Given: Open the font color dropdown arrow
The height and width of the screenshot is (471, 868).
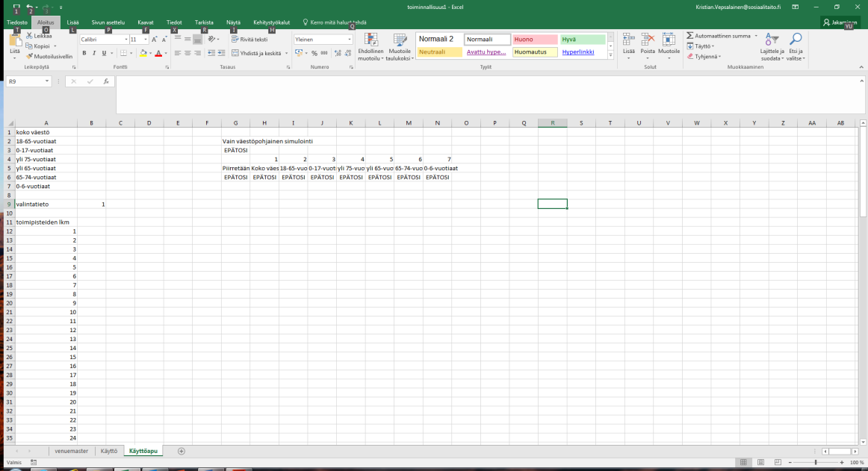Looking at the screenshot, I should [166, 54].
